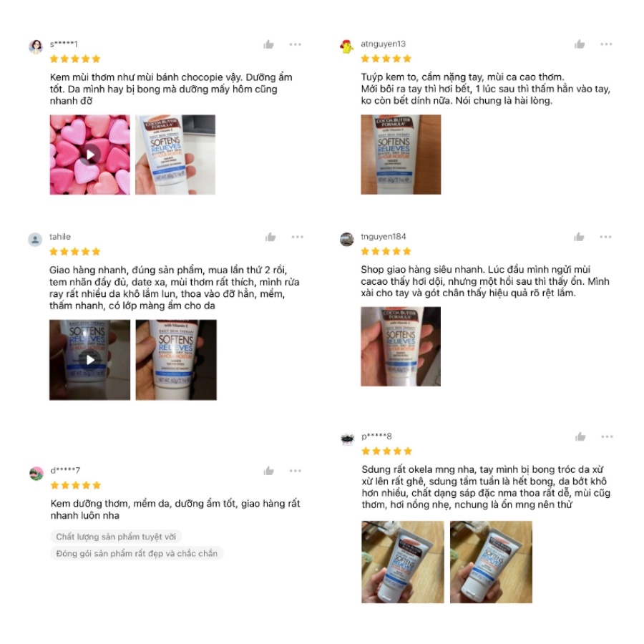Open three-dot menu on atnguyen13 review
Viewport: 644px width, 644px height.
point(606,44)
